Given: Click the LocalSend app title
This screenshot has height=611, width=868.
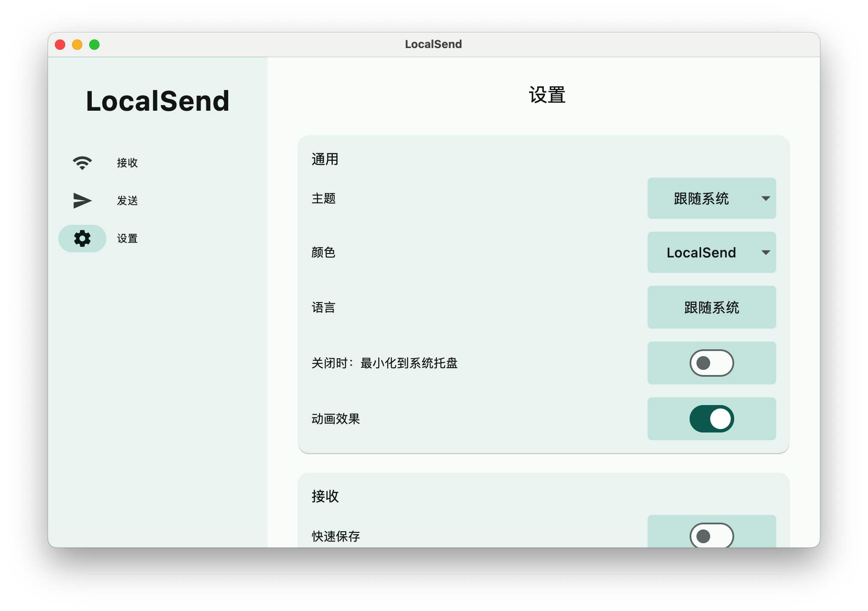Looking at the screenshot, I should click(157, 100).
